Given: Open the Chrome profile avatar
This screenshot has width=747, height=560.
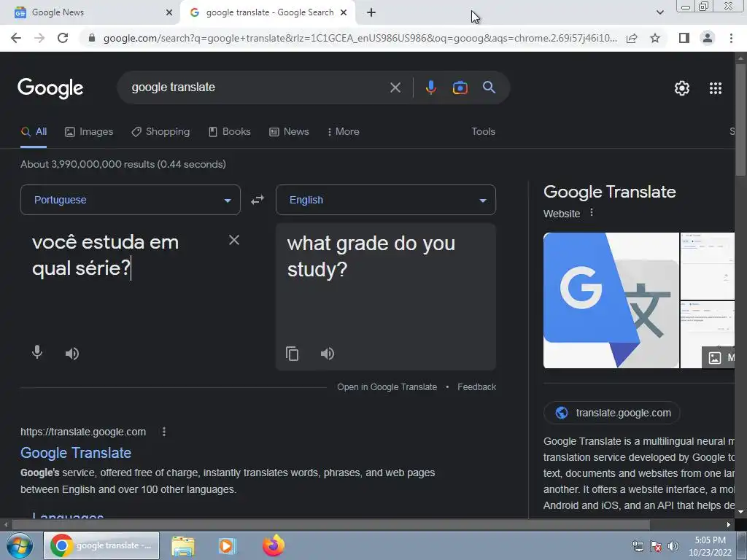Looking at the screenshot, I should (708, 38).
